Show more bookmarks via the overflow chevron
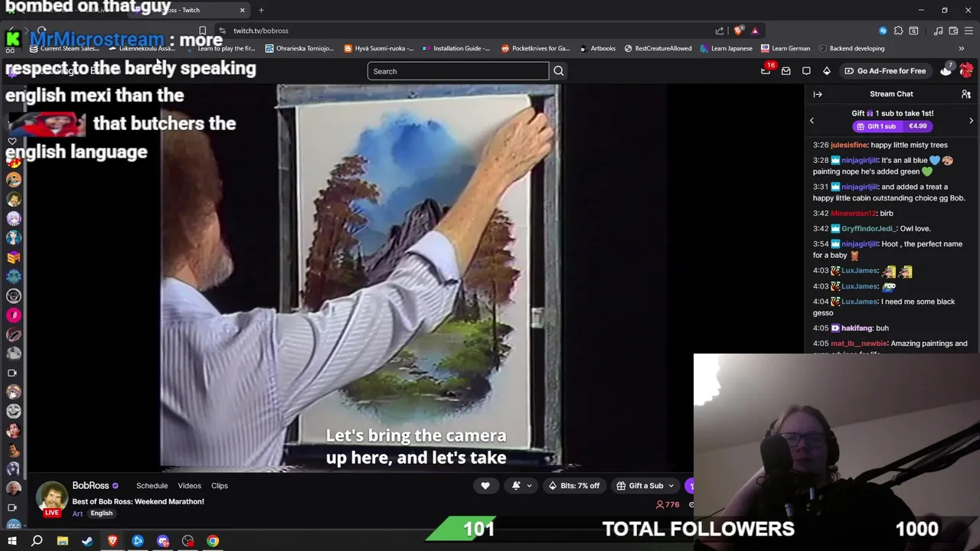Viewport: 980px width, 551px height. pyautogui.click(x=962, y=48)
